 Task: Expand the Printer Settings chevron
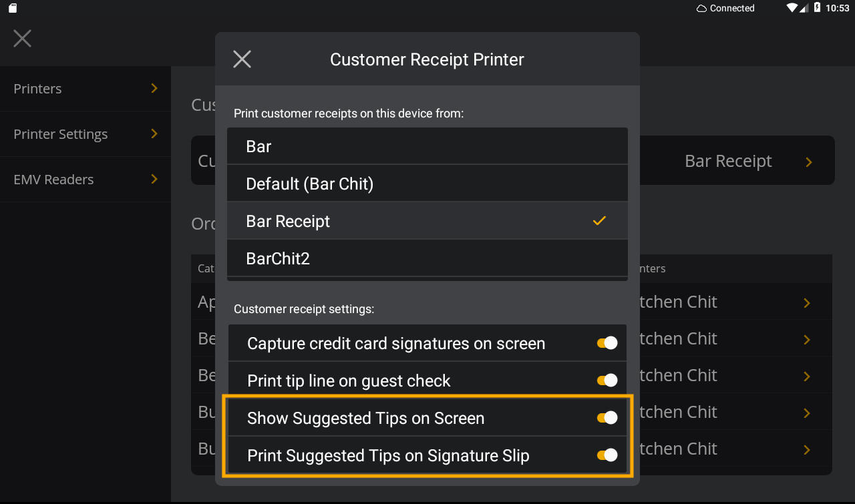[x=154, y=134]
